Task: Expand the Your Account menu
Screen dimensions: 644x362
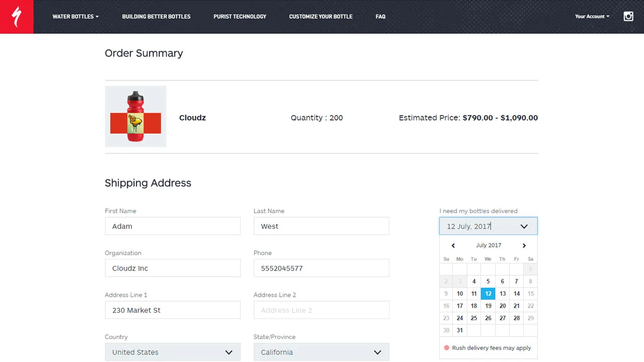Action: [592, 17]
